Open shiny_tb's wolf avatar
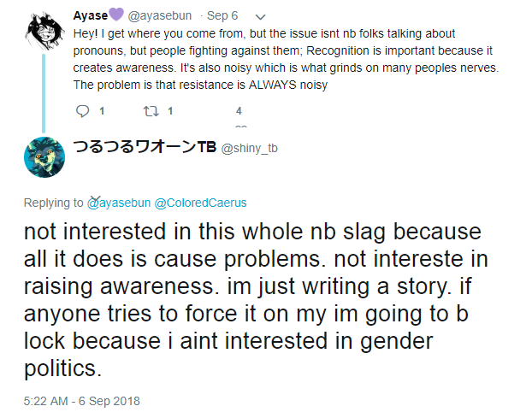This screenshot has width=532, height=418. [x=44, y=157]
